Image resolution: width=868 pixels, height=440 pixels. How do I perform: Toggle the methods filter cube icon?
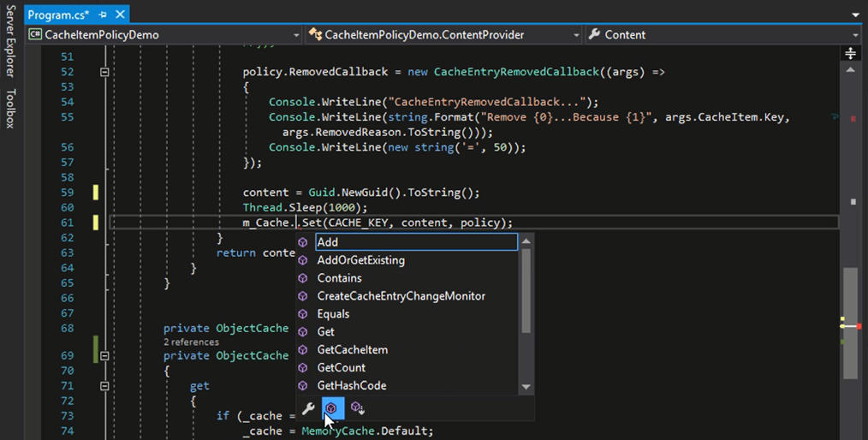pos(333,408)
